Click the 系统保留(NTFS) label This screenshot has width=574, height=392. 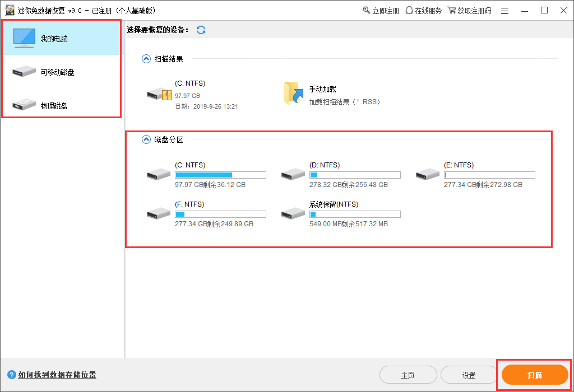[334, 204]
